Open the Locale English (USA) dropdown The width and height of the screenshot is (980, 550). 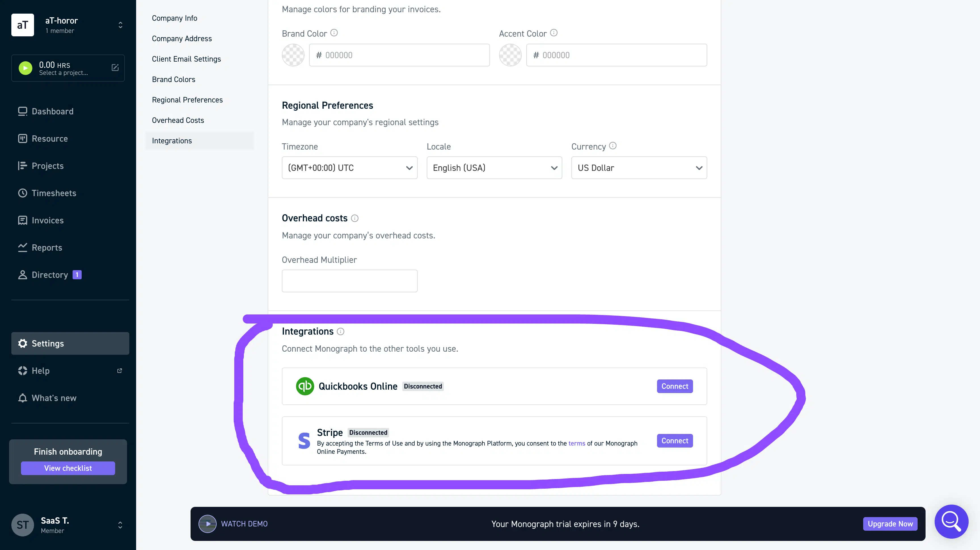(494, 168)
